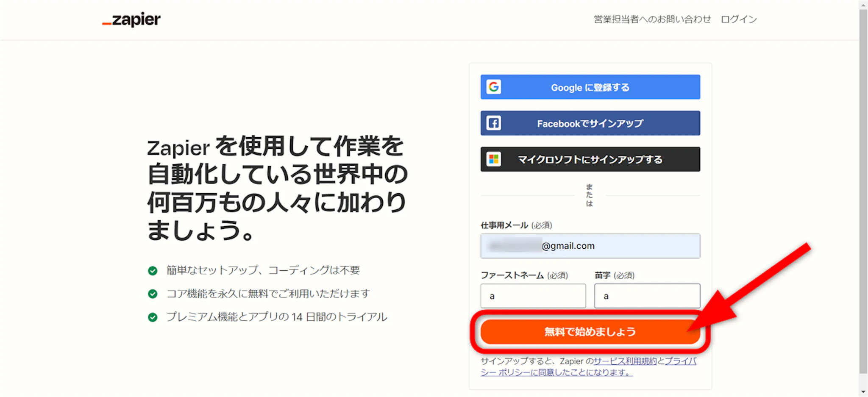The width and height of the screenshot is (868, 397).
Task: Submit with 無料で始めましょう button
Action: point(590,331)
